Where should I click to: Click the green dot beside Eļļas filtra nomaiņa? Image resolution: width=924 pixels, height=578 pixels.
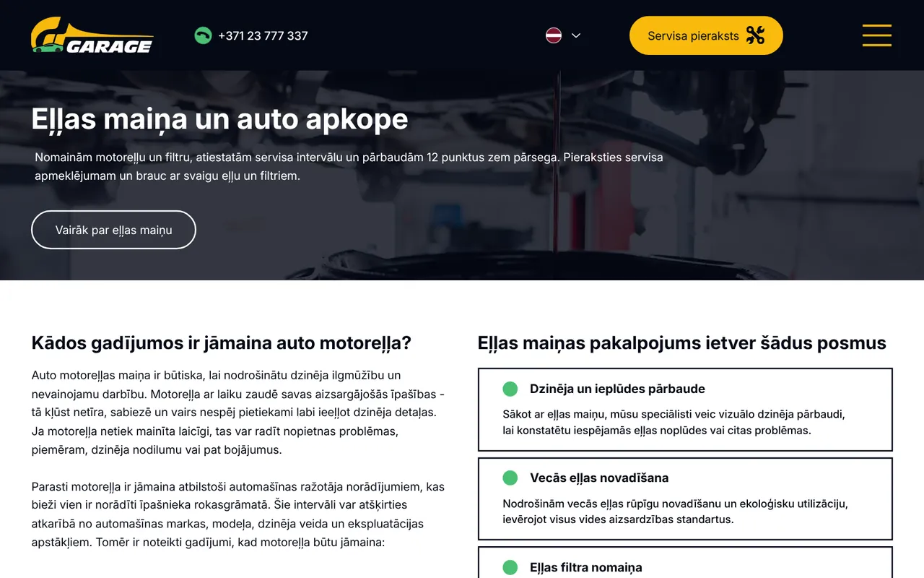(510, 568)
